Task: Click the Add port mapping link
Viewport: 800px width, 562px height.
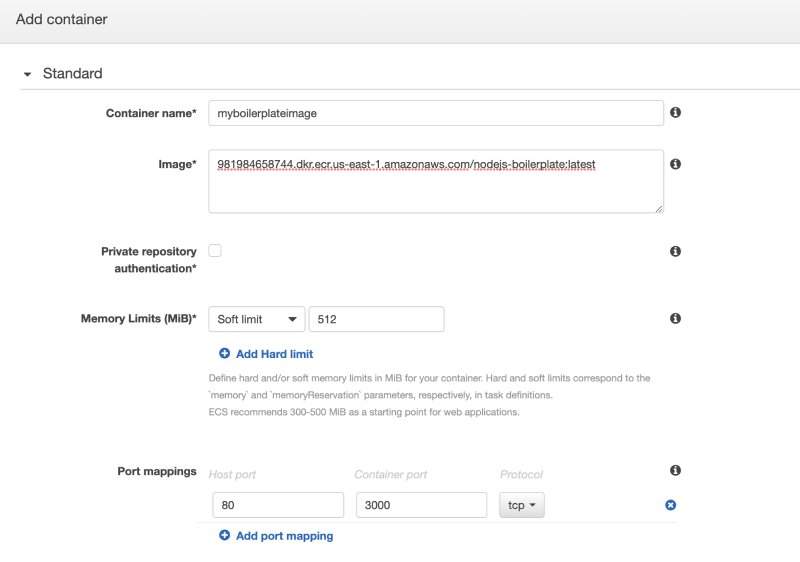Action: [x=284, y=536]
